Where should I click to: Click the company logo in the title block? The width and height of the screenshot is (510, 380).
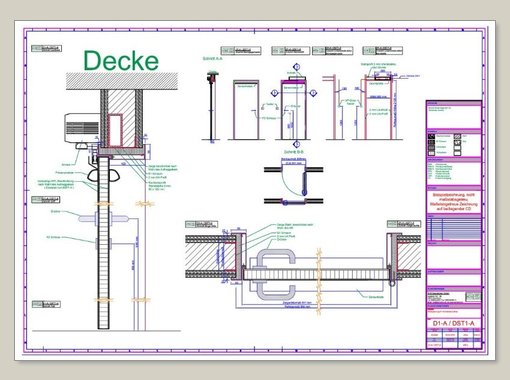pyautogui.click(x=473, y=296)
